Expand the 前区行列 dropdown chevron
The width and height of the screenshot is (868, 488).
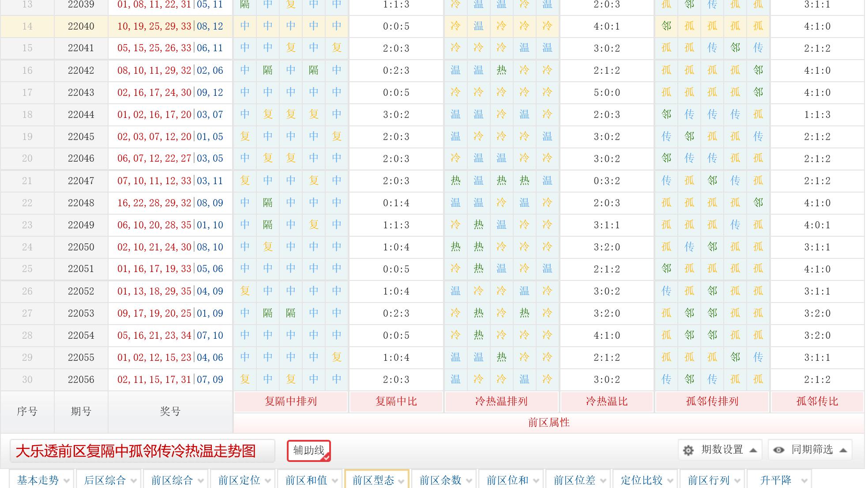click(737, 481)
